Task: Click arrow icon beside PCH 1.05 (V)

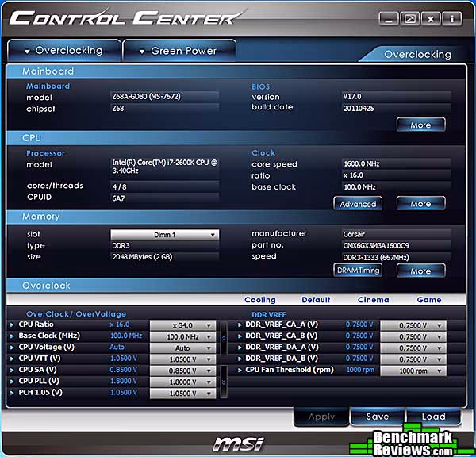Action: [x=12, y=393]
